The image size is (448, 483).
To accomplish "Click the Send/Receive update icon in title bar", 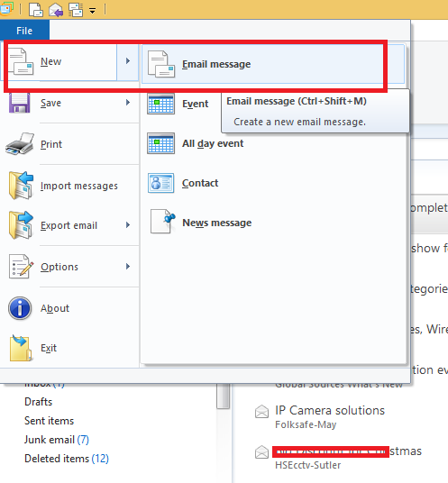I will (x=76, y=10).
